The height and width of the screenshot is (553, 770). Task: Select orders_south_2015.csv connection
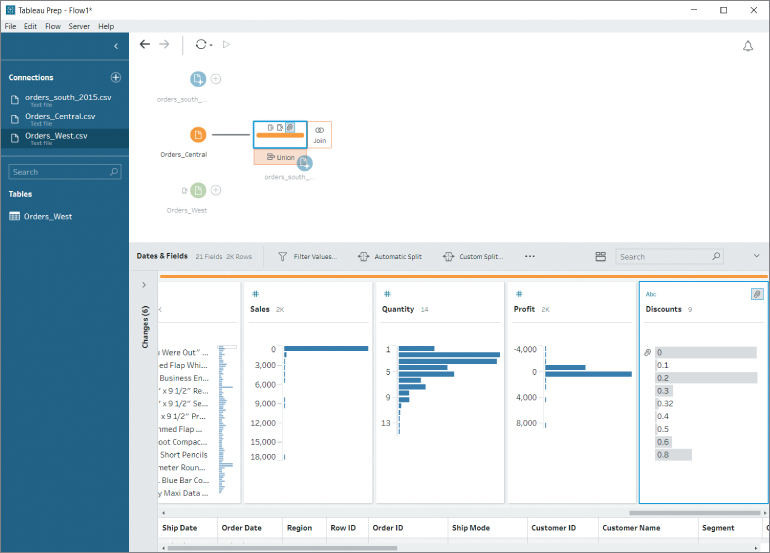pos(64,100)
